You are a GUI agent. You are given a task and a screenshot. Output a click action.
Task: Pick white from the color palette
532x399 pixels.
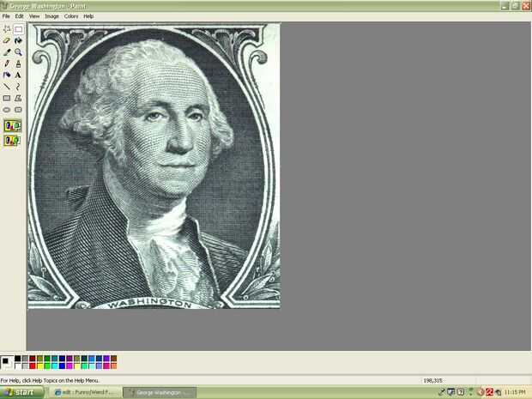click(x=18, y=366)
